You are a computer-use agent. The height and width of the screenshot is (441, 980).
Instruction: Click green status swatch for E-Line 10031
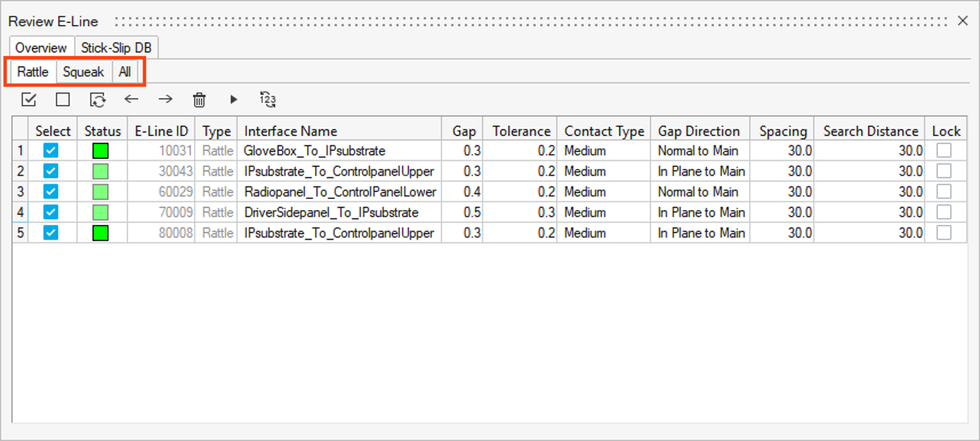100,151
